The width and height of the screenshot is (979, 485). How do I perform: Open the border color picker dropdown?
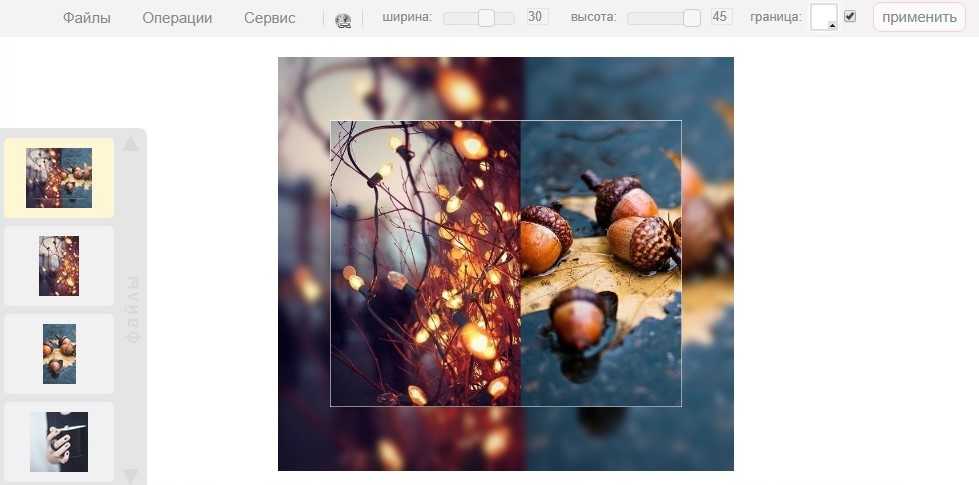824,17
